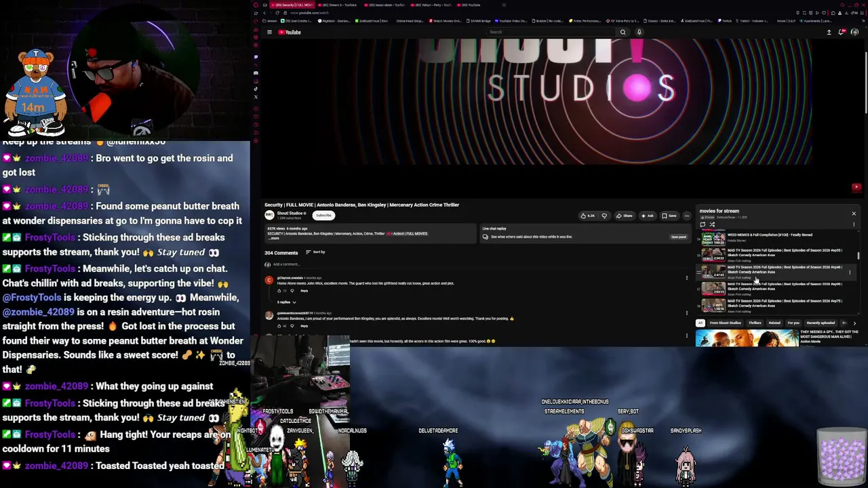868x488 pixels.
Task: Select the For you filter chip
Action: (793, 323)
